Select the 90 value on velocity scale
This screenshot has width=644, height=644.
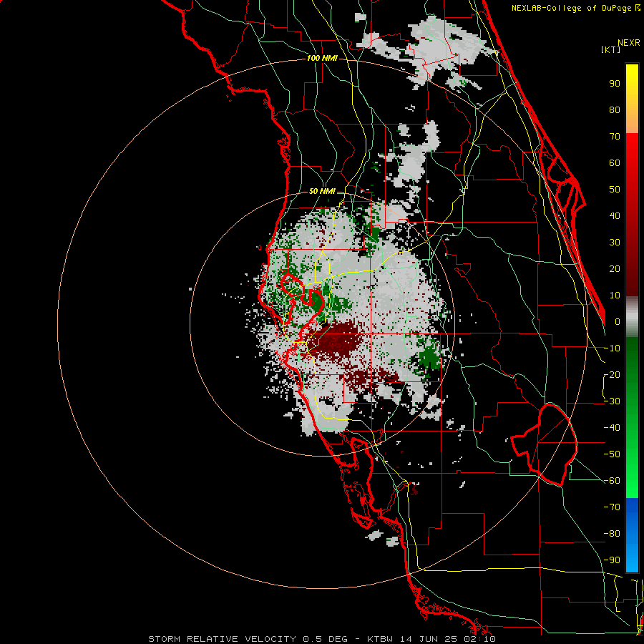615,84
